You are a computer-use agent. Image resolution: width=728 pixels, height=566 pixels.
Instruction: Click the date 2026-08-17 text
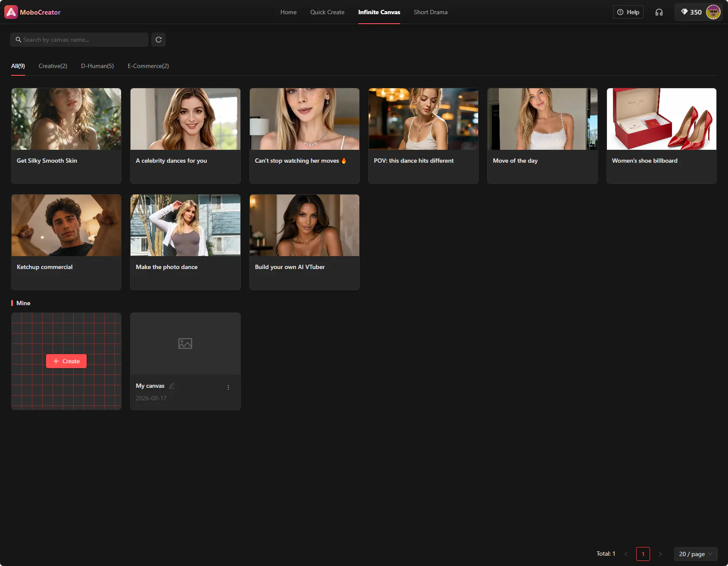151,398
